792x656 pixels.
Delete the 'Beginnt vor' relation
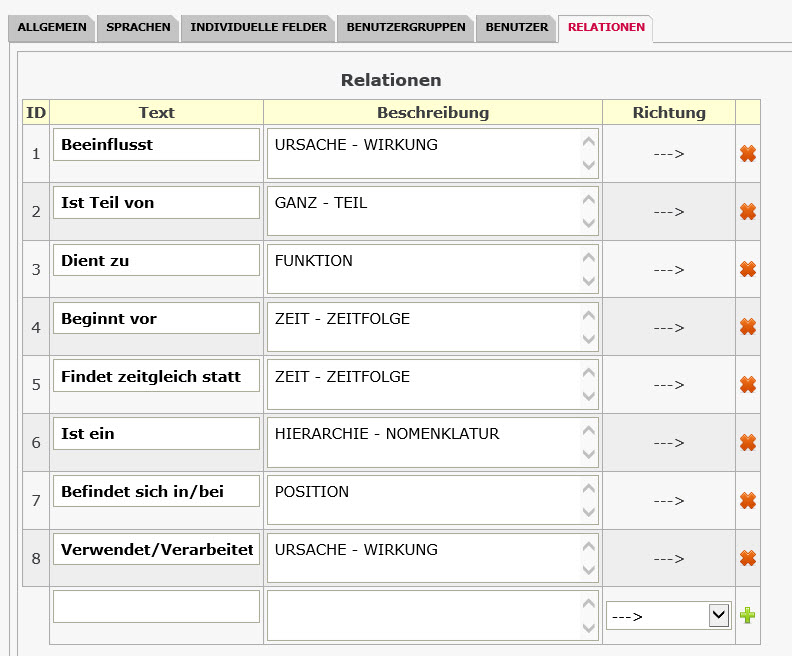(x=747, y=327)
